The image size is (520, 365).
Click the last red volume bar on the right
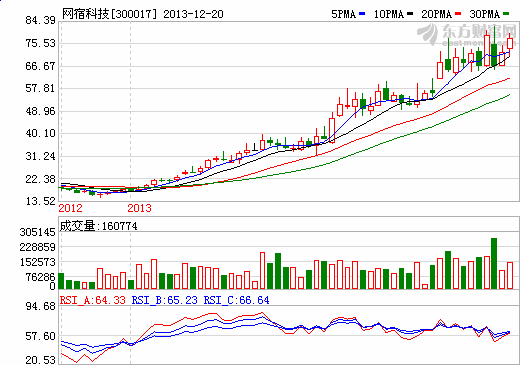510,275
